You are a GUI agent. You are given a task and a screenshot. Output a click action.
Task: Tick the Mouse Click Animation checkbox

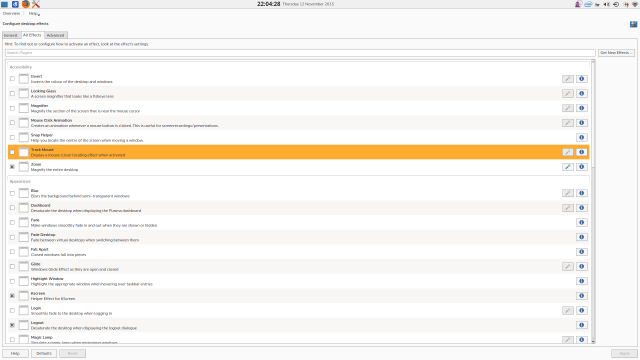coord(12,123)
